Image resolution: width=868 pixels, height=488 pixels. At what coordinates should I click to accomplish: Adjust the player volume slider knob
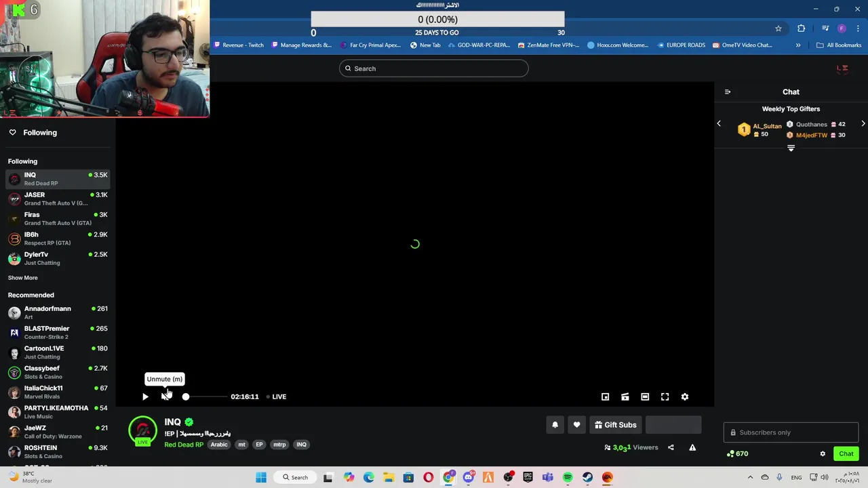(186, 396)
